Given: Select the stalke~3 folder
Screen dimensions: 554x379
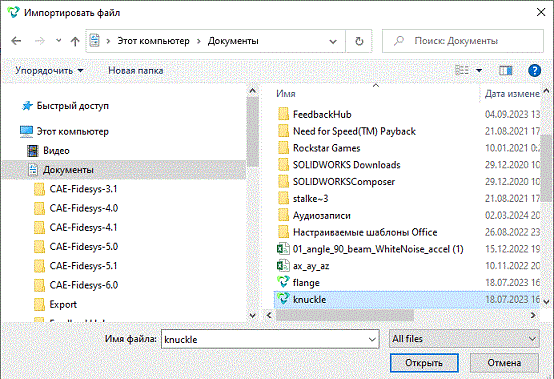Looking at the screenshot, I should tap(311, 199).
